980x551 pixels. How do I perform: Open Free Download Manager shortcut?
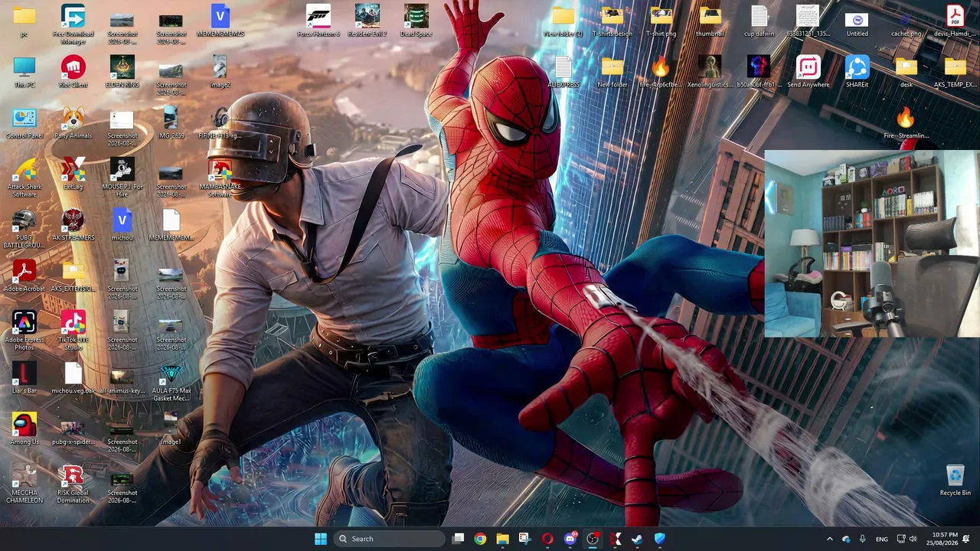point(73,23)
